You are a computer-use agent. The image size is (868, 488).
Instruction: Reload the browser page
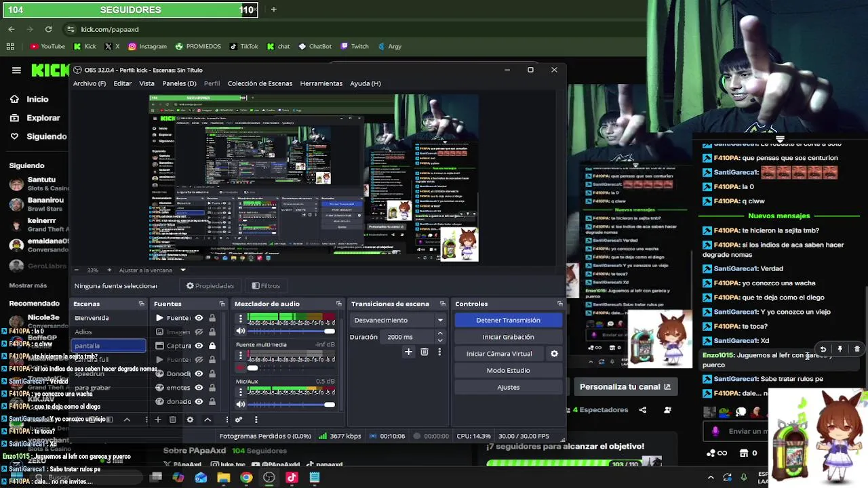[48, 29]
